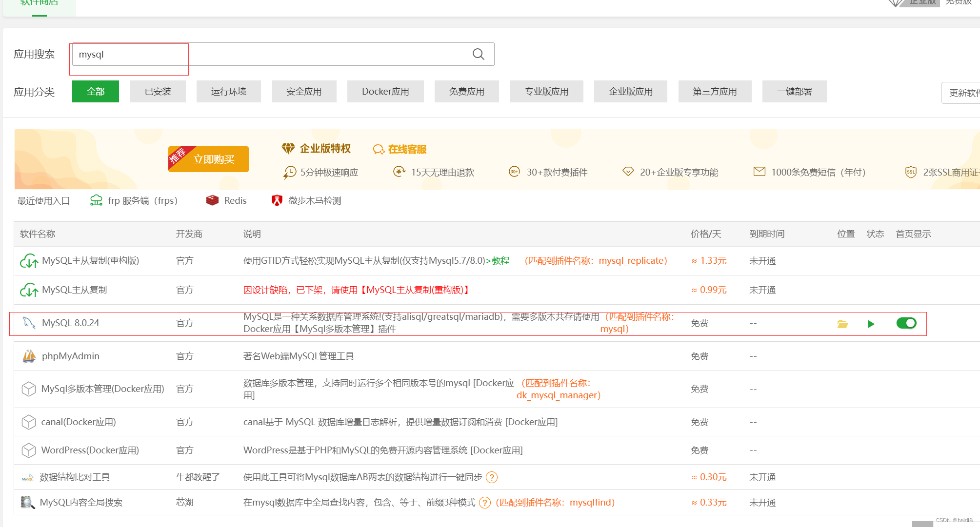Click the 20+企业版专享功能 diamond icon
980x527 pixels.
[x=628, y=172]
